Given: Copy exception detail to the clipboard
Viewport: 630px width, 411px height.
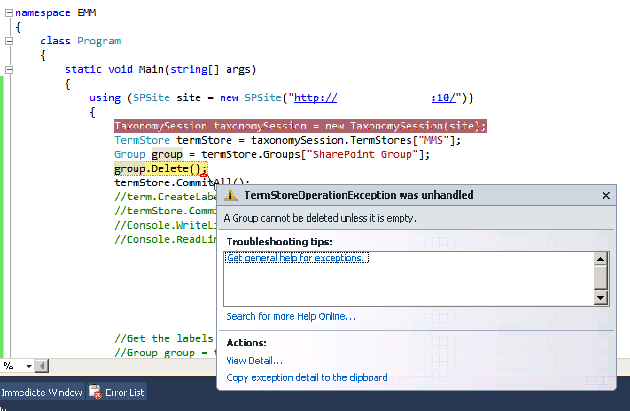Looking at the screenshot, I should pyautogui.click(x=307, y=378).
